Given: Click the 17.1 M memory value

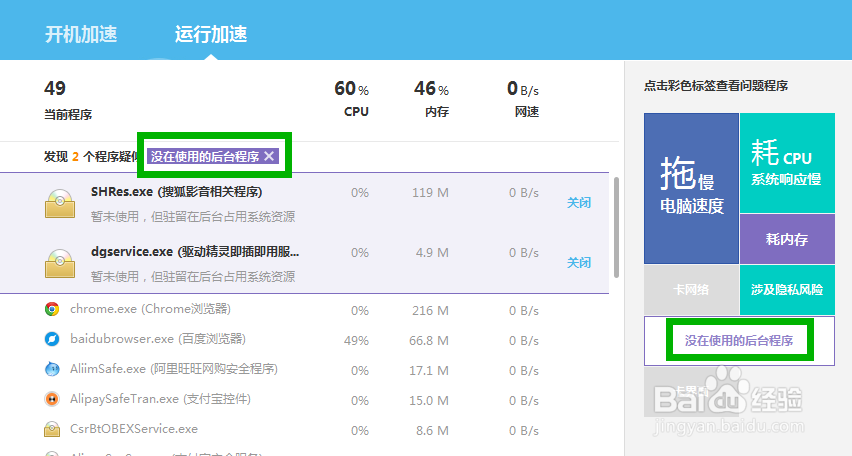Looking at the screenshot, I should [x=429, y=371].
